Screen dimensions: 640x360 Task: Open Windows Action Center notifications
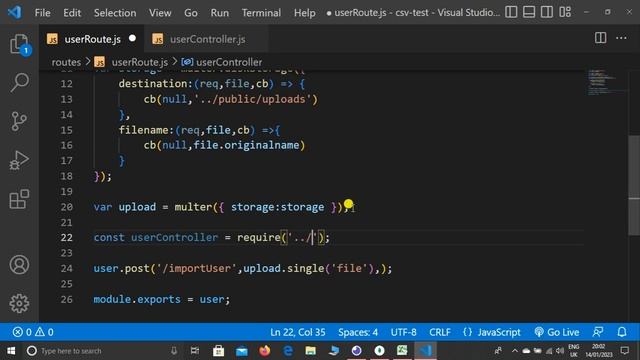(x=625, y=351)
